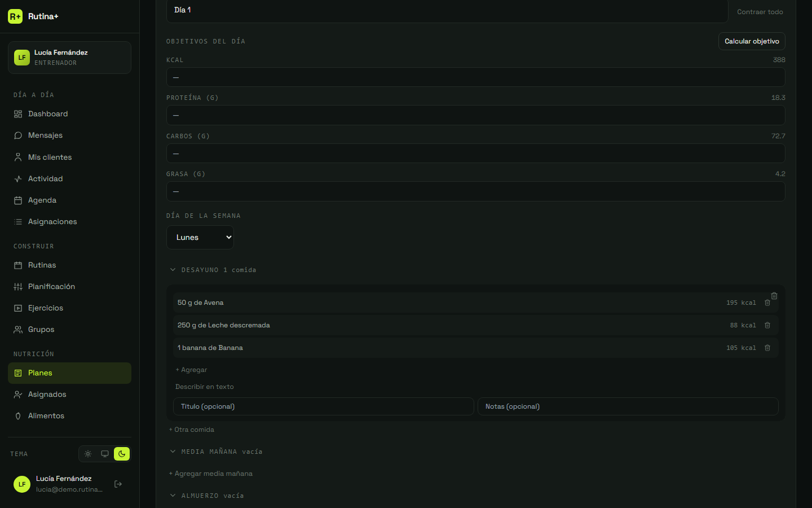812x508 pixels.
Task: Open Planificación sliders icon
Action: pos(18,287)
